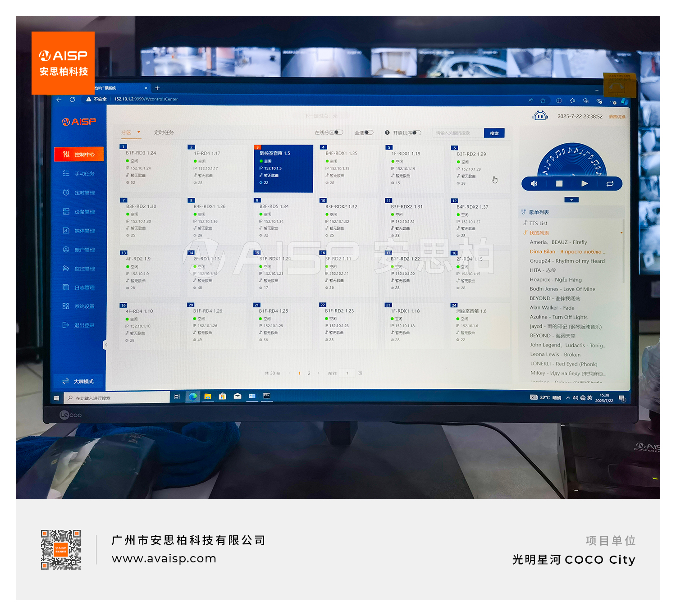Click the blue 搜索 search button
The height and width of the screenshot is (616, 676).
click(494, 133)
